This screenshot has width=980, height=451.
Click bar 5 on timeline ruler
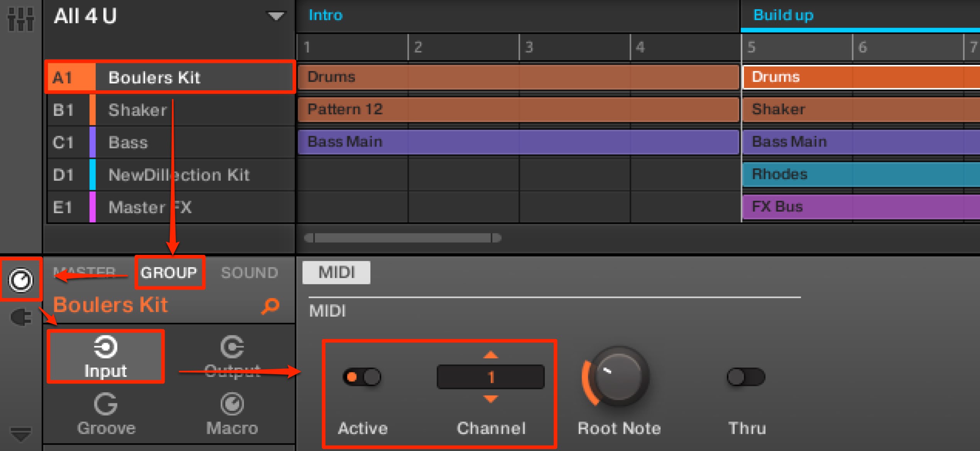[752, 47]
